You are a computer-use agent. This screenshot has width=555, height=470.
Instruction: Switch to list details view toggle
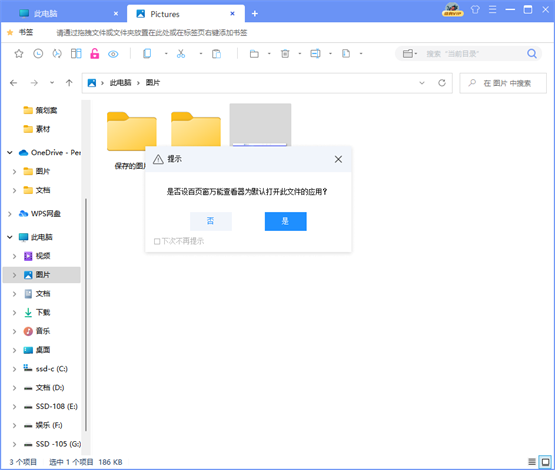coord(532,462)
